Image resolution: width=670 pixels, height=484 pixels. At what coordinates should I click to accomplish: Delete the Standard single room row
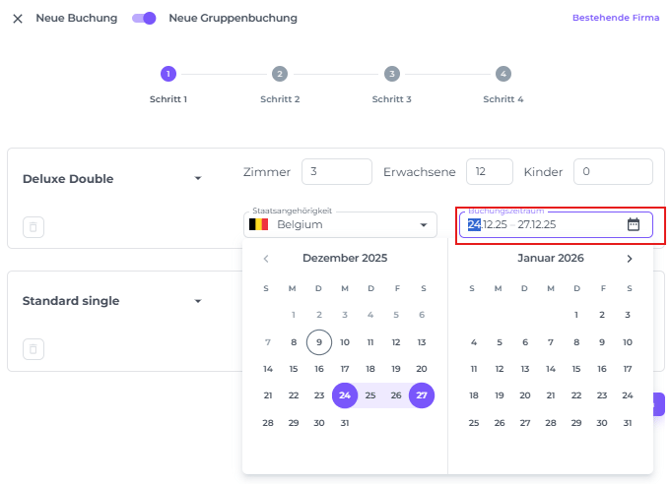click(x=33, y=349)
